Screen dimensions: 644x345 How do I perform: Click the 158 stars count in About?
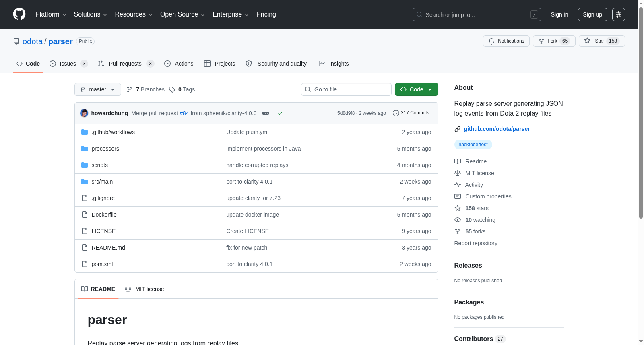[x=477, y=208]
